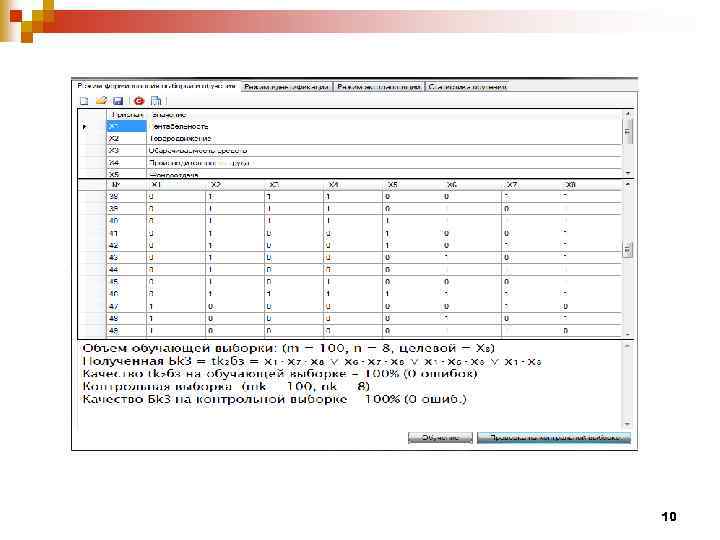Select row number 45 in the data table
Screen dimensions: 720x540
(x=350, y=282)
